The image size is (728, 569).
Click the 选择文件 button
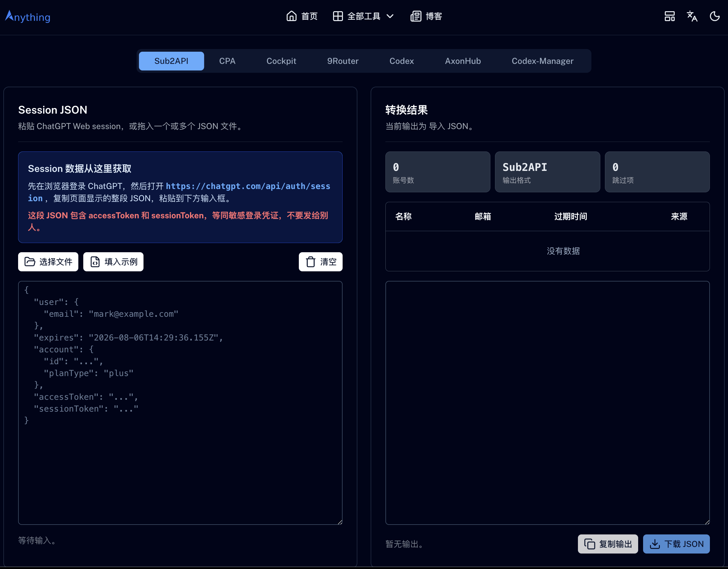[48, 262]
